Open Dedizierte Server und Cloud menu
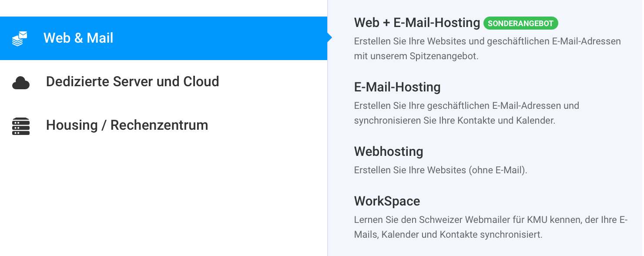 (x=132, y=81)
